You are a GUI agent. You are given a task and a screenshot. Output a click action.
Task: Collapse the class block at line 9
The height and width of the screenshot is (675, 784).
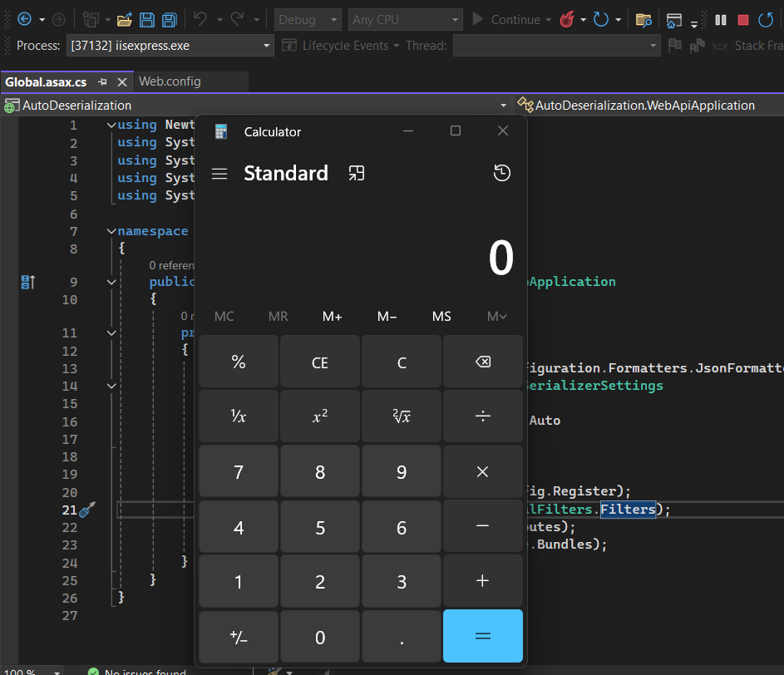111,282
